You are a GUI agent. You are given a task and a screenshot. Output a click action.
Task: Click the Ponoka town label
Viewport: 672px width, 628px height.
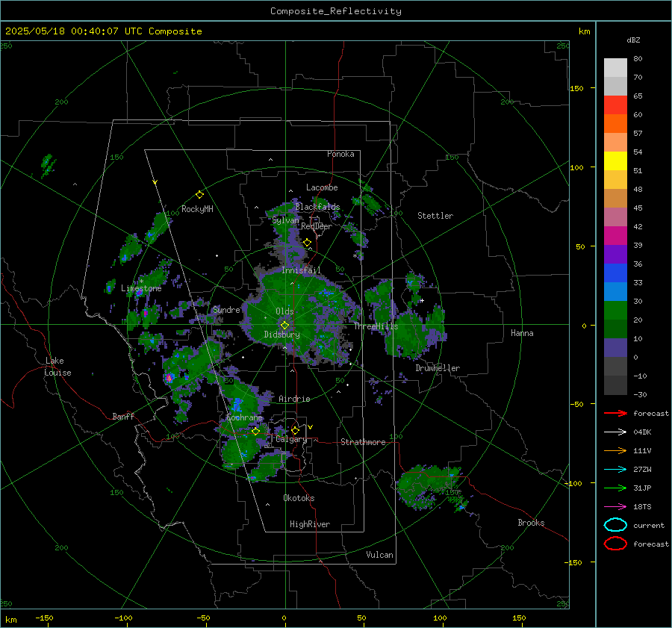[340, 154]
